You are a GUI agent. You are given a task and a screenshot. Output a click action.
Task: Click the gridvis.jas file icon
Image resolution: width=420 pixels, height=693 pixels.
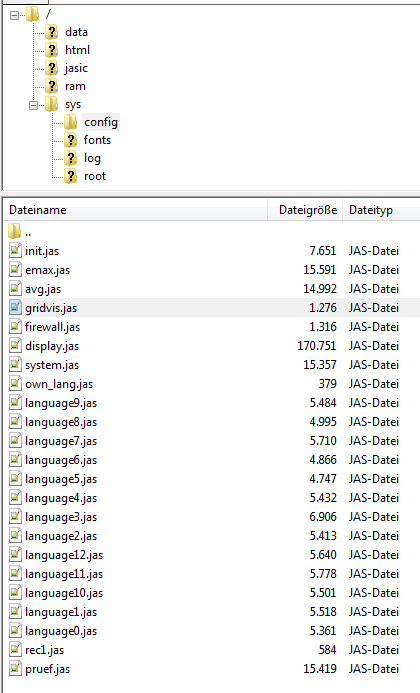[x=15, y=307]
